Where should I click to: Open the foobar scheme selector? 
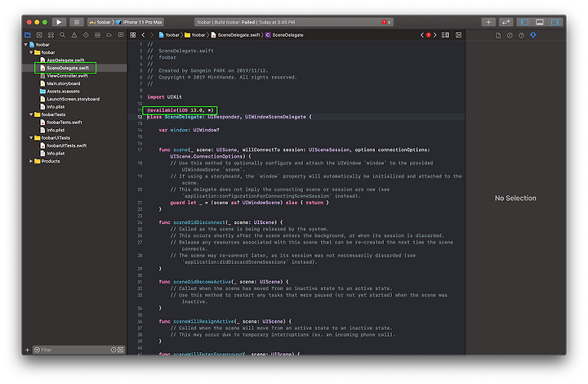(x=100, y=22)
